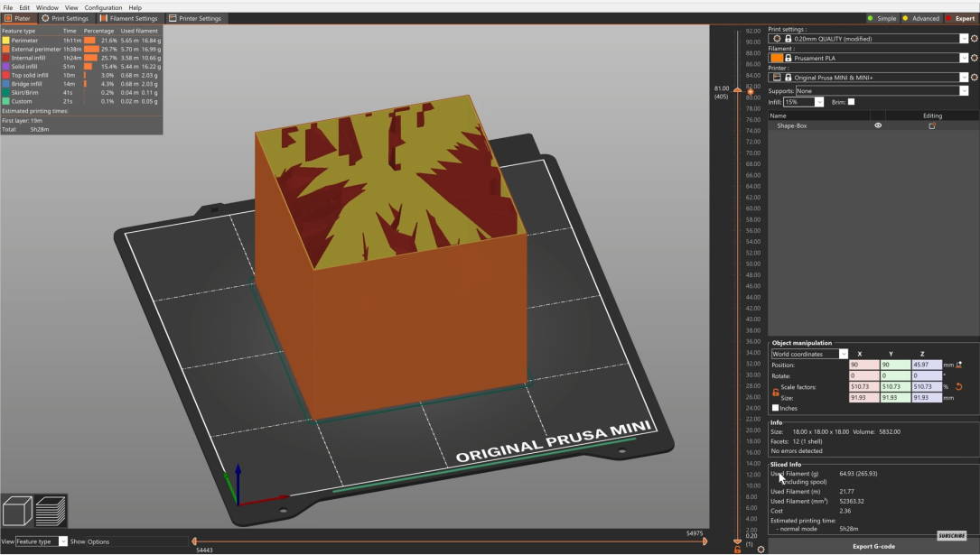Open the Help menu
This screenshot has width=980, height=555.
coord(135,7)
